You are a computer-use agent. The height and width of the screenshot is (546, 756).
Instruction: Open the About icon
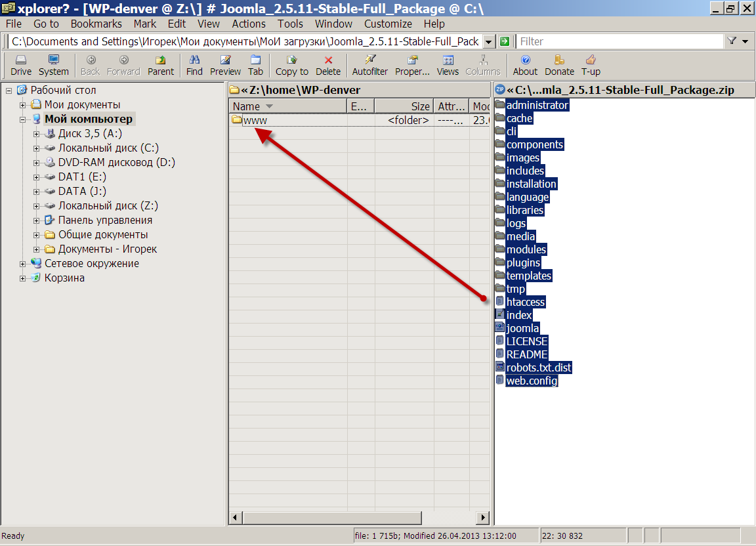525,65
